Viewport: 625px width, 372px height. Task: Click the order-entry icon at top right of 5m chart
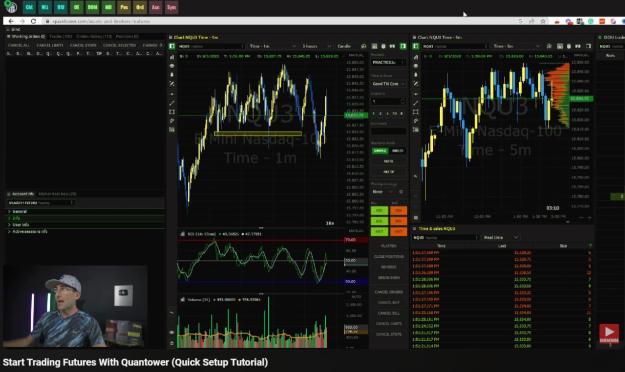tap(588, 46)
